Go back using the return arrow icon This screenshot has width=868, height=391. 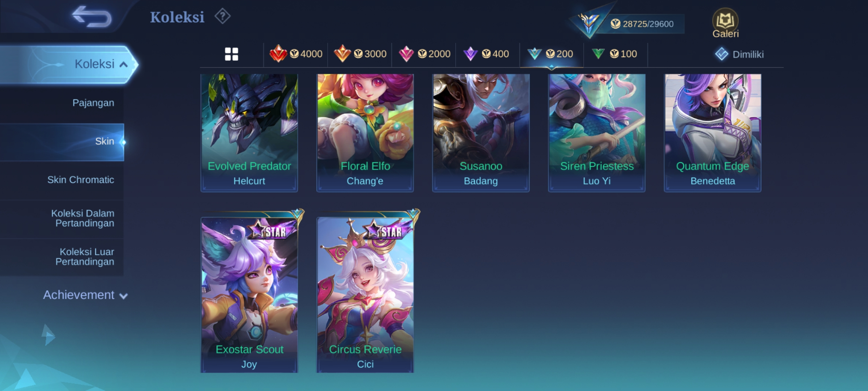point(92,17)
